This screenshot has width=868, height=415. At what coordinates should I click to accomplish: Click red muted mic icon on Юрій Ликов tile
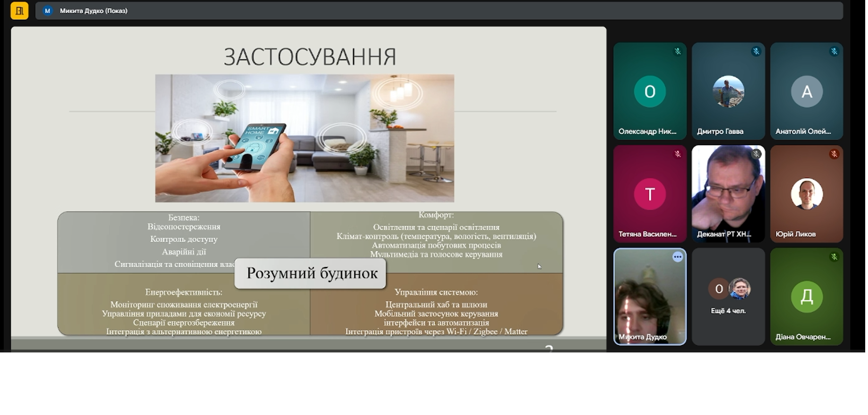pyautogui.click(x=834, y=154)
